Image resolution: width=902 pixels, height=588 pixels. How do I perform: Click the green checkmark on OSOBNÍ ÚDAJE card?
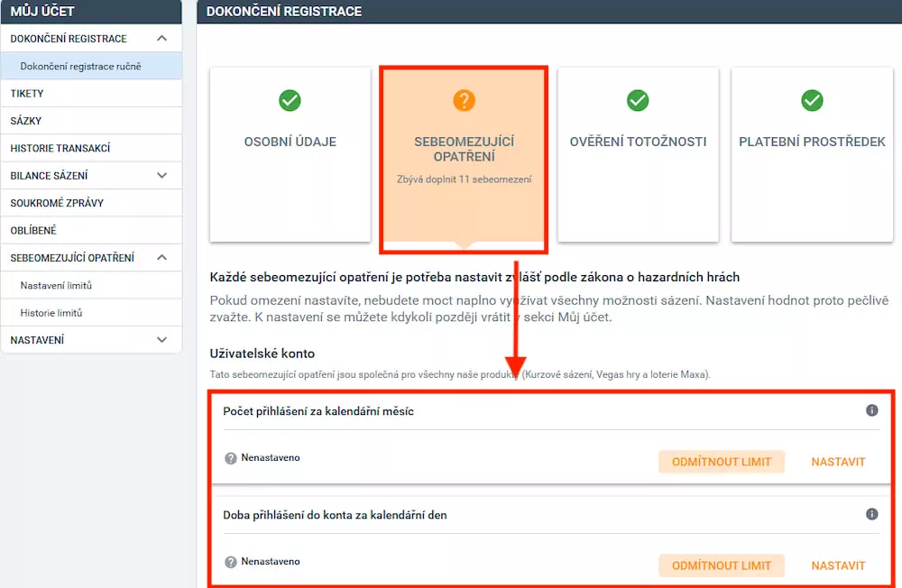290,101
